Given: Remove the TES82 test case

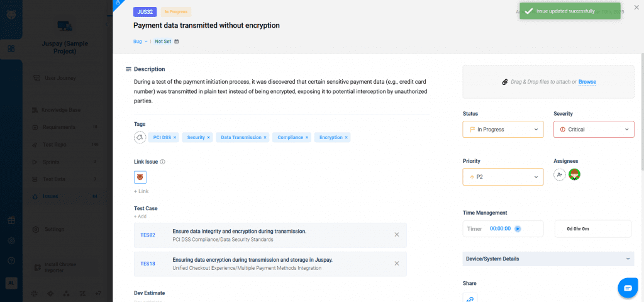Looking at the screenshot, I should pos(397,235).
